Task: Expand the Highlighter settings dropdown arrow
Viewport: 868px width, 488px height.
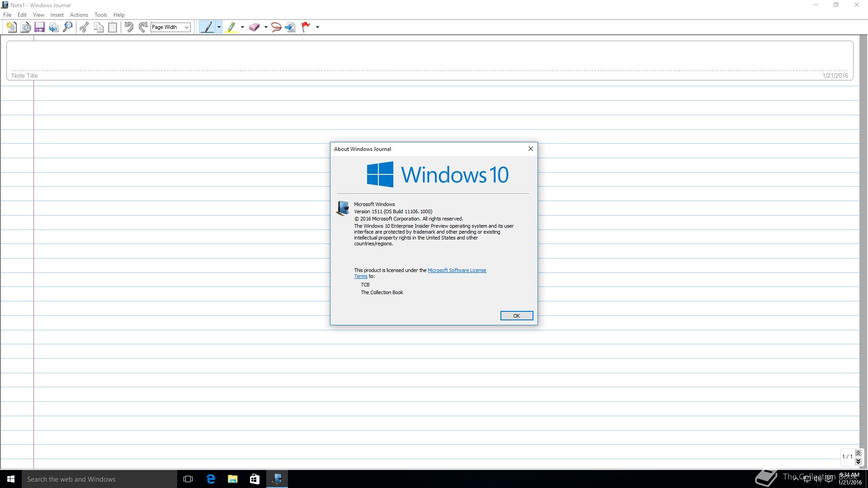Action: point(243,27)
